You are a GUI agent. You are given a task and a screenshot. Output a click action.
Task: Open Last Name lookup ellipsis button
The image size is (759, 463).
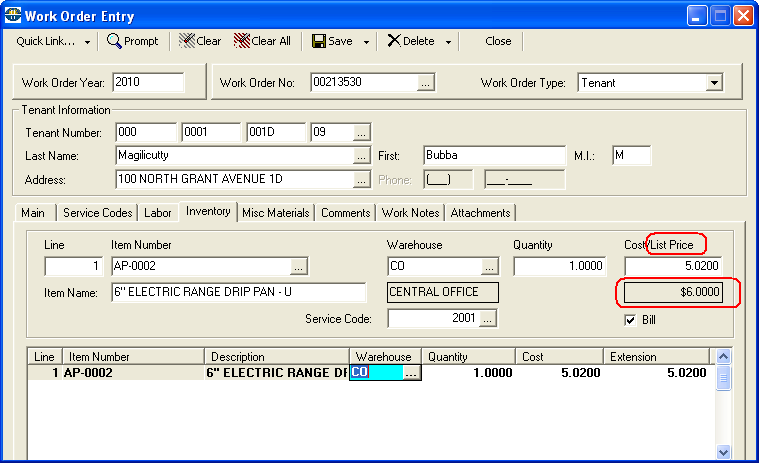(361, 156)
